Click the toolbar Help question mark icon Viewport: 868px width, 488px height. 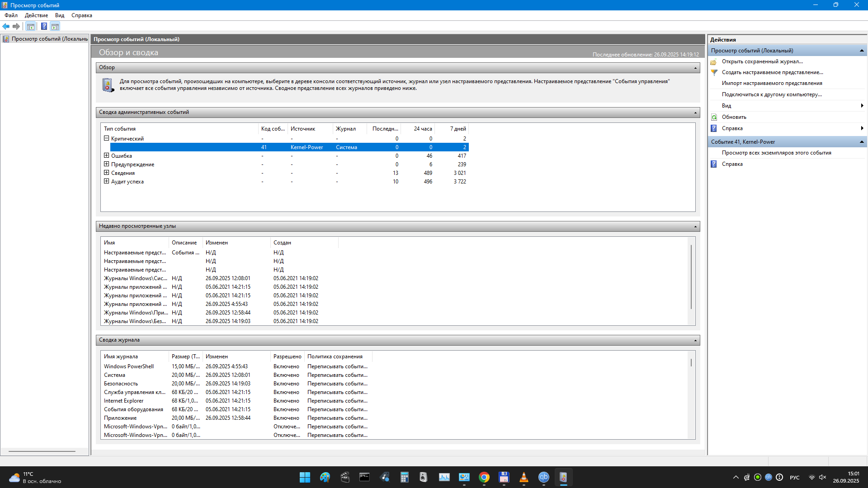(44, 26)
